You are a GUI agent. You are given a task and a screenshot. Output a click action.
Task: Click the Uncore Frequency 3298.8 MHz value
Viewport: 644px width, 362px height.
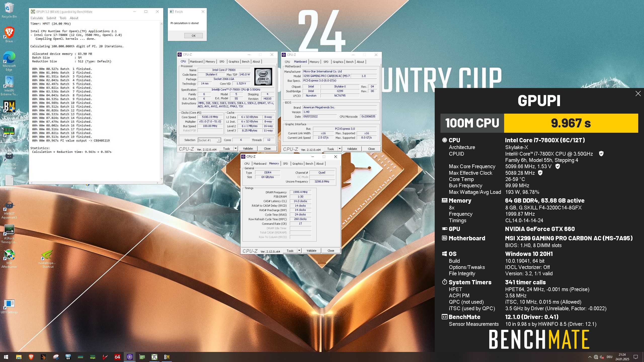tap(322, 182)
